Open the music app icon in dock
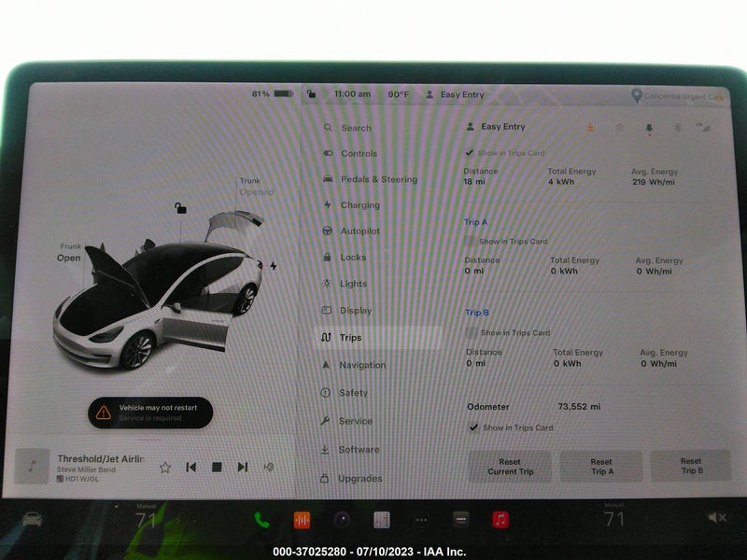 500,520
